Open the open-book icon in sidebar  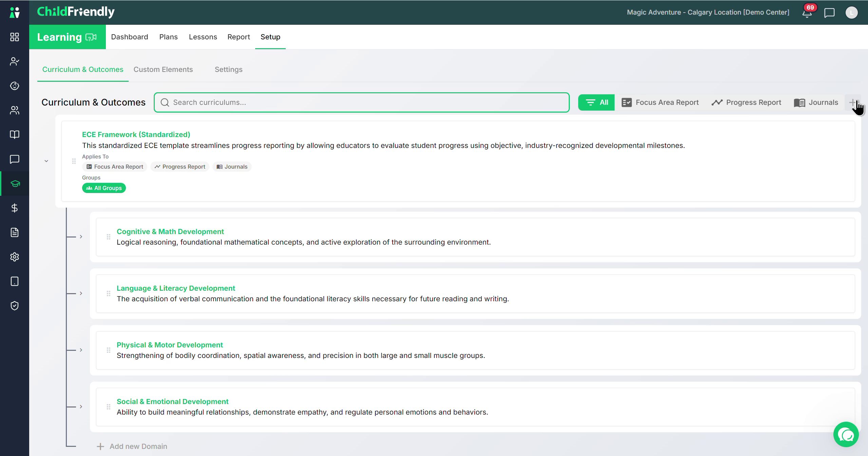[15, 135]
